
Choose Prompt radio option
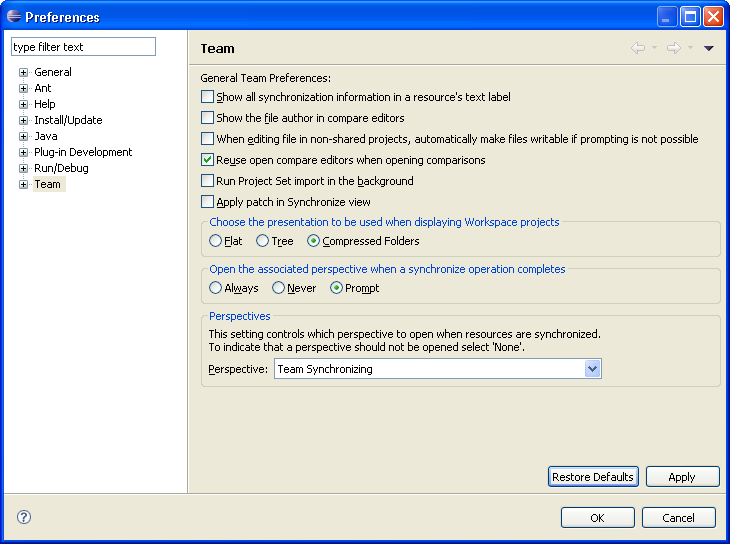336,288
